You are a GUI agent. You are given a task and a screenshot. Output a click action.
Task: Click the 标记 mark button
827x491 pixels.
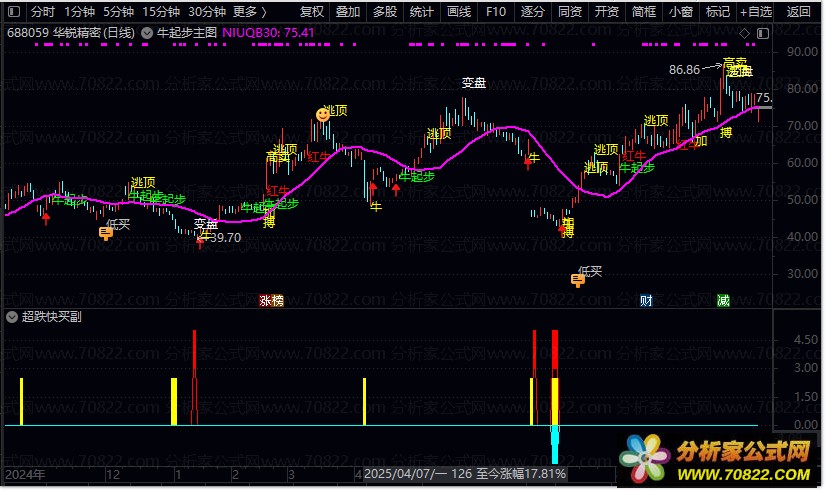[x=717, y=11]
